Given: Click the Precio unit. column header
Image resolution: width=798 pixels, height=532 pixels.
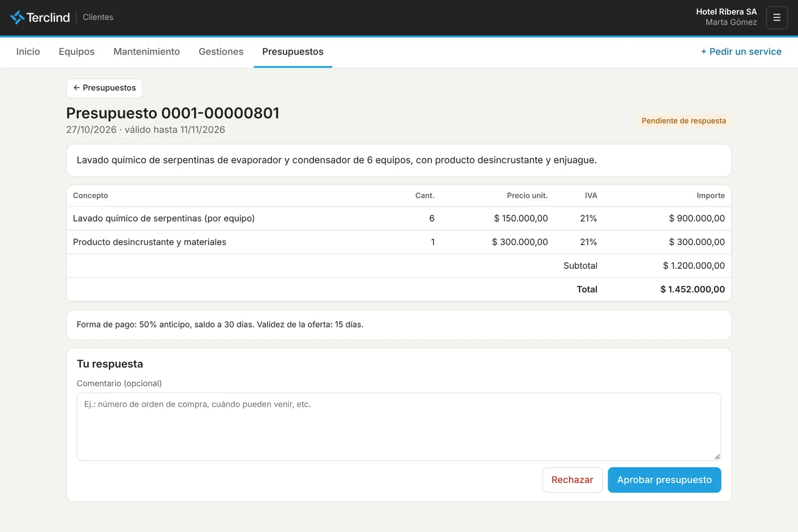Looking at the screenshot, I should (527, 196).
